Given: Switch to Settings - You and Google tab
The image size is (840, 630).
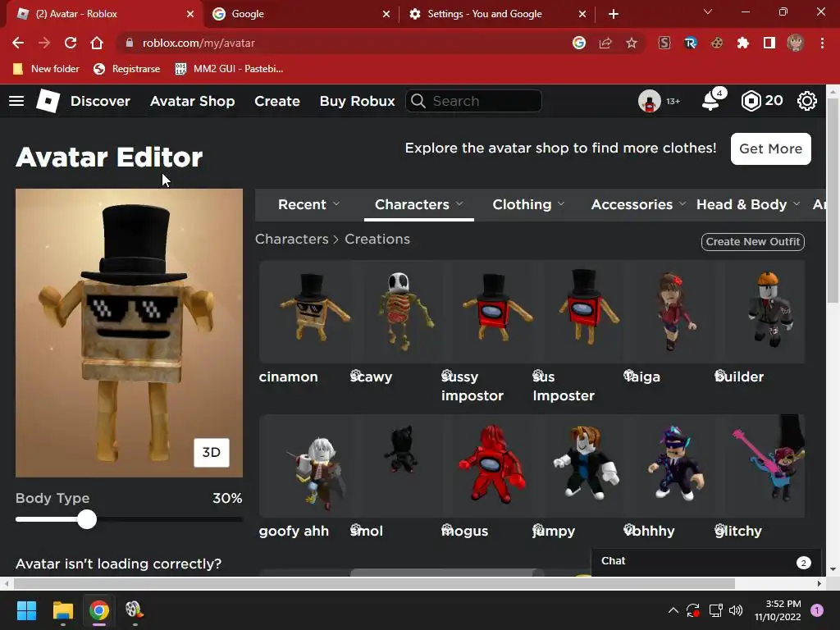Looking at the screenshot, I should point(495,14).
